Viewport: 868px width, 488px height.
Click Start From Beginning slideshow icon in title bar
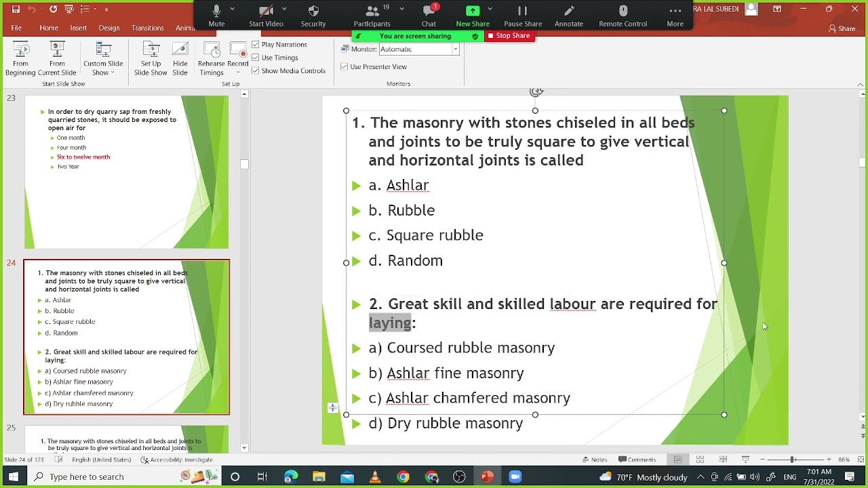(68, 9)
